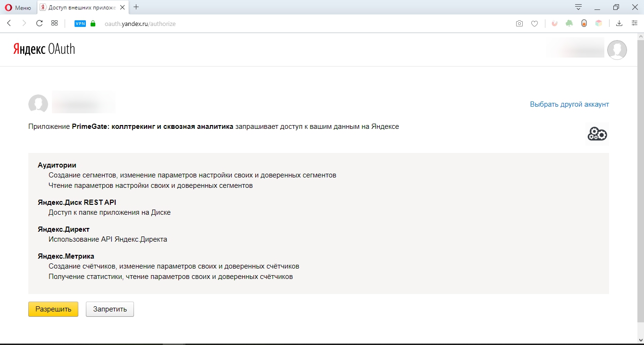Viewport: 644px width, 345px height.
Task: Open a new tab with the plus button
Action: point(136,7)
